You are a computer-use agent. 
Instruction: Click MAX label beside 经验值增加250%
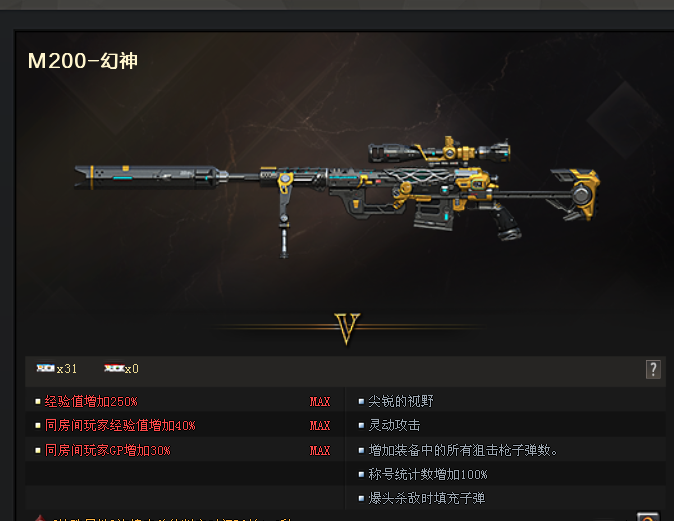[x=320, y=401]
